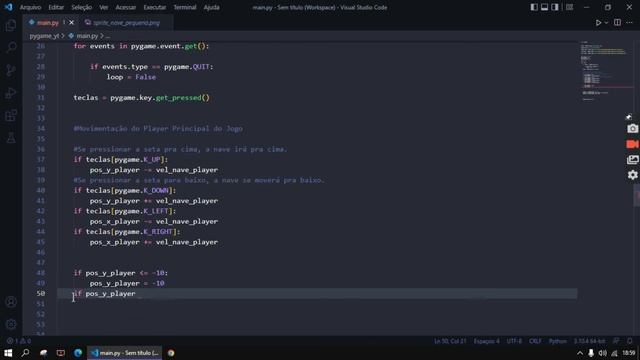Select Python language mode in status bar
Image resolution: width=640 pixels, height=360 pixels.
[x=558, y=341]
